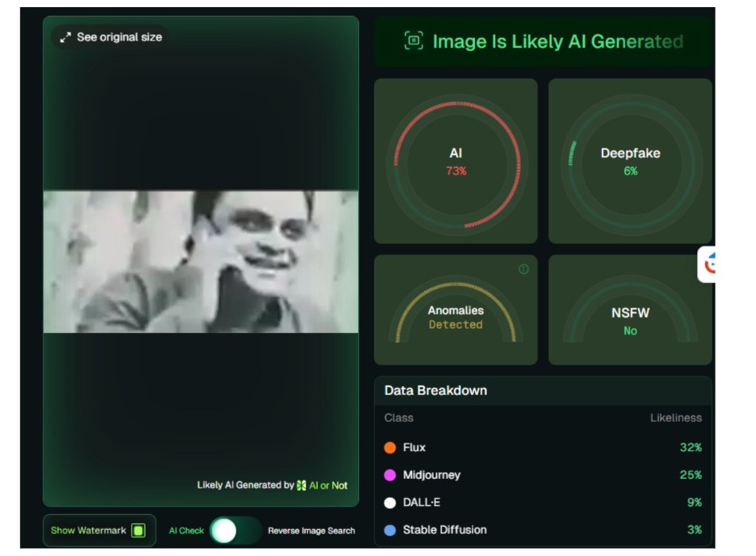Viewport: 756px width, 556px height.
Task: Open the floating widget icon at the right edge
Action: point(708,264)
